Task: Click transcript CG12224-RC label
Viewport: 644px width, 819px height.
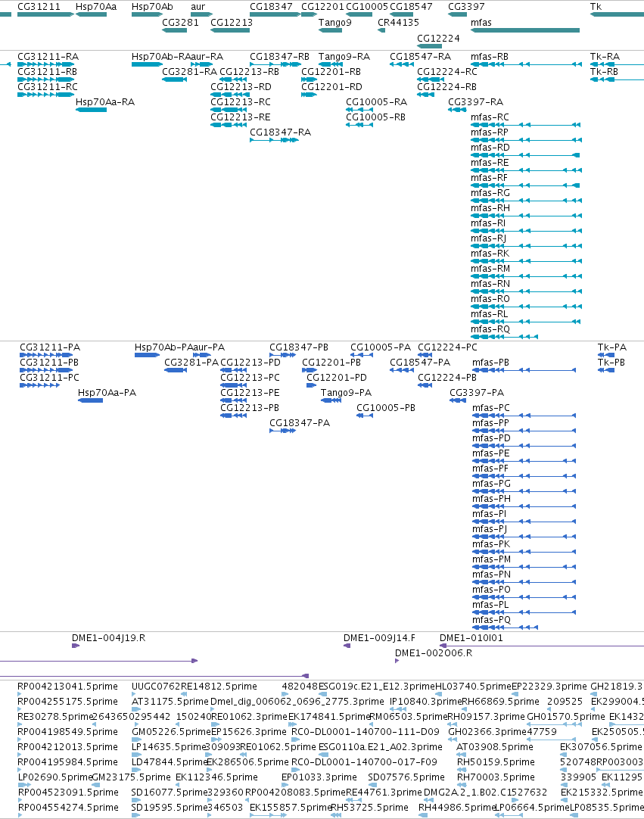Action: (447, 72)
